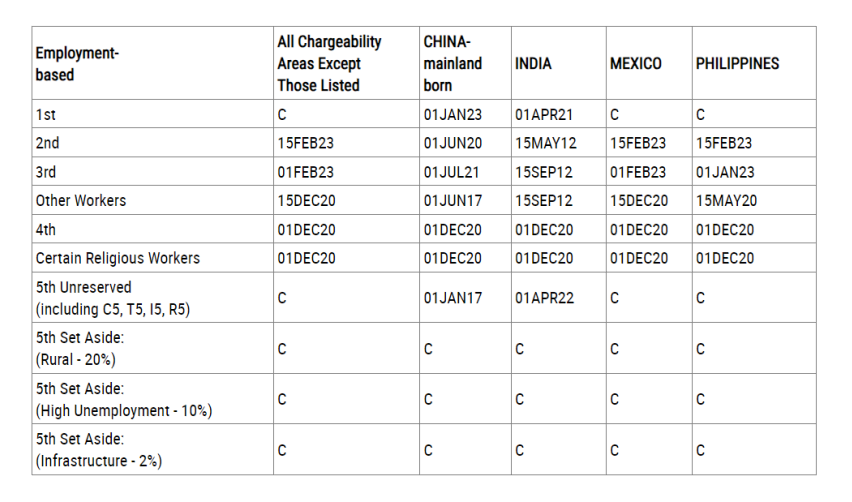Click China 2nd preference date 01JUN20
This screenshot has width=852, height=502.
pyautogui.click(x=453, y=143)
